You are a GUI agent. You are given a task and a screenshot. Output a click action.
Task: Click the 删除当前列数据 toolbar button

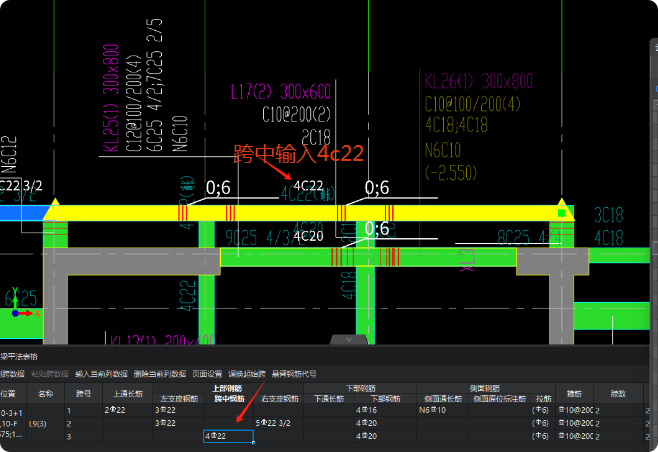pyautogui.click(x=159, y=374)
